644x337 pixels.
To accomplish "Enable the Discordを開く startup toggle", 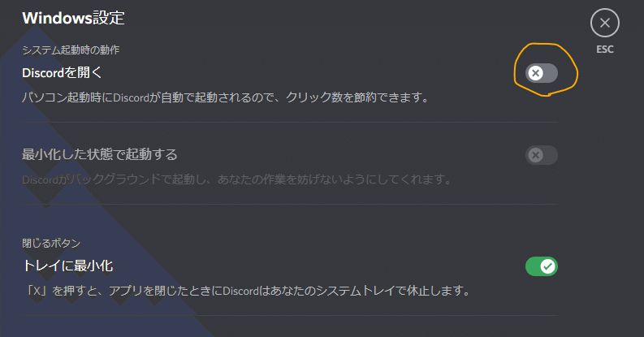I will 542,73.
